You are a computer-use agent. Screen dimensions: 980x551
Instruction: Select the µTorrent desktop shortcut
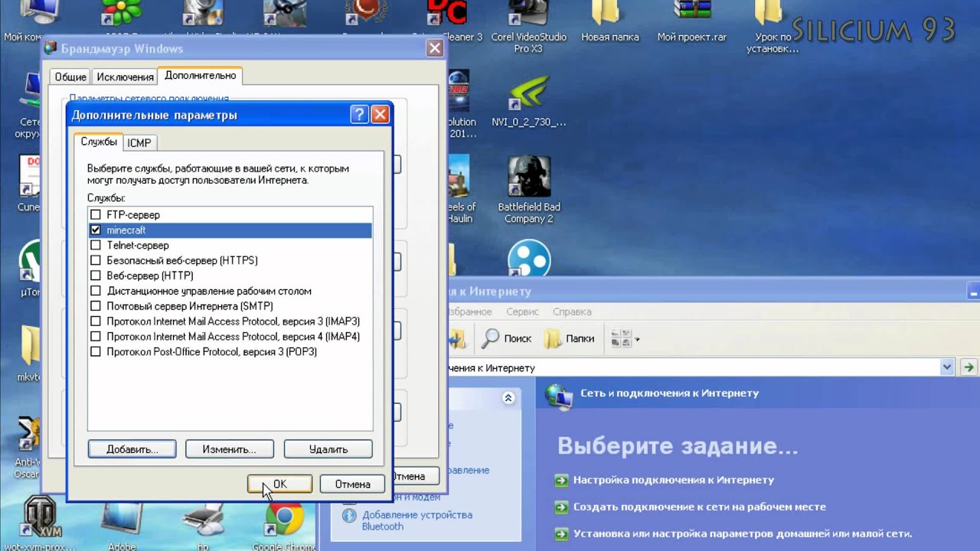coord(31,268)
